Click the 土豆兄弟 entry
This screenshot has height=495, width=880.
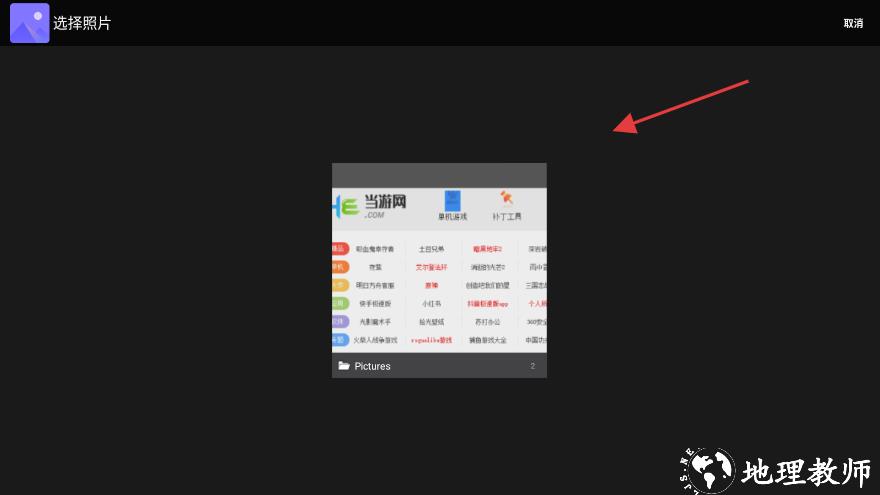431,249
